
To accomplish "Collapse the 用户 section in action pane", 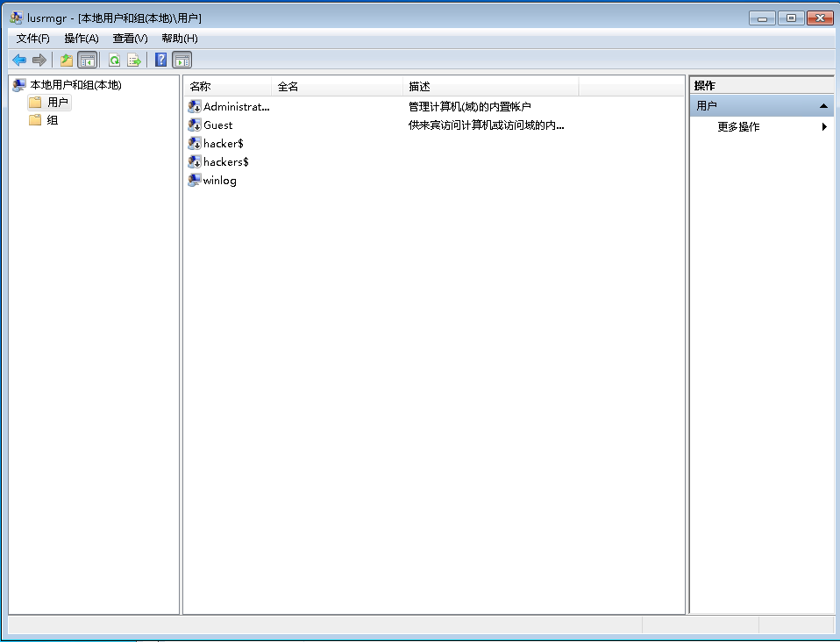I will point(823,106).
